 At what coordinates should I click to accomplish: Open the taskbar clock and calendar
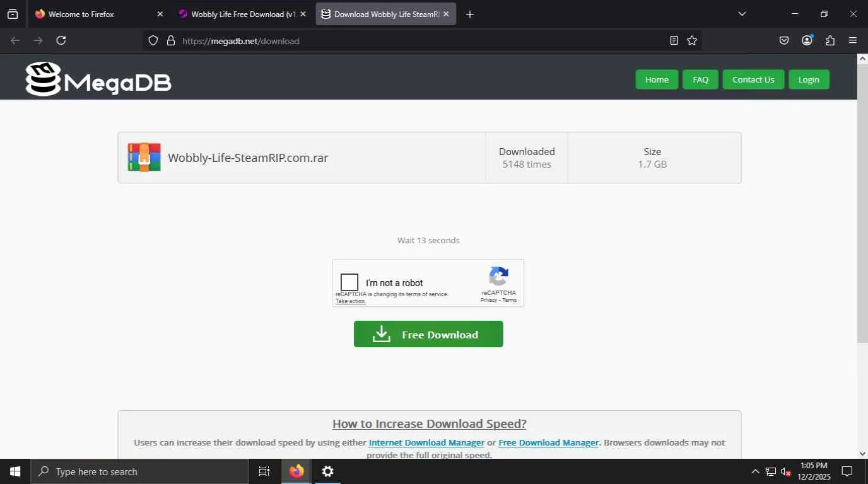(813, 471)
